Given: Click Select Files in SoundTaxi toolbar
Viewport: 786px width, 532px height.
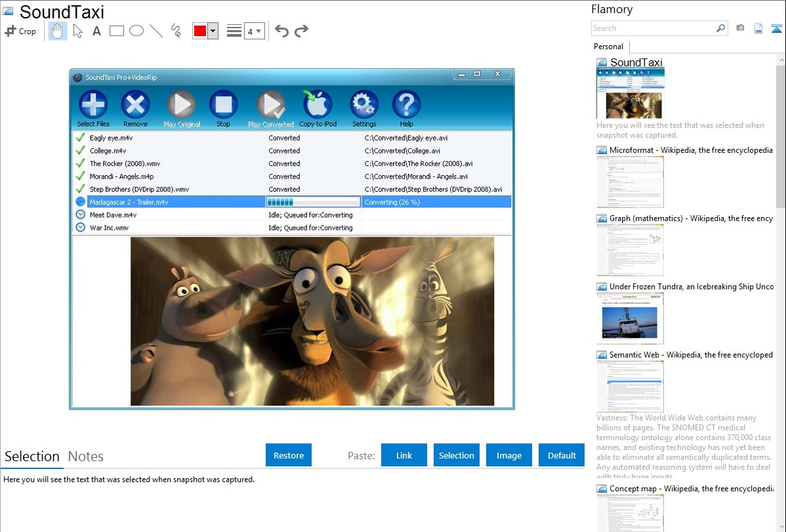Looking at the screenshot, I should tap(93, 109).
